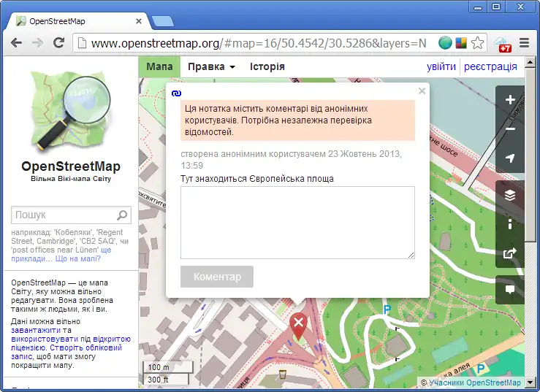540x392 pixels.
Task: Click the share map icon
Action: 510,254
